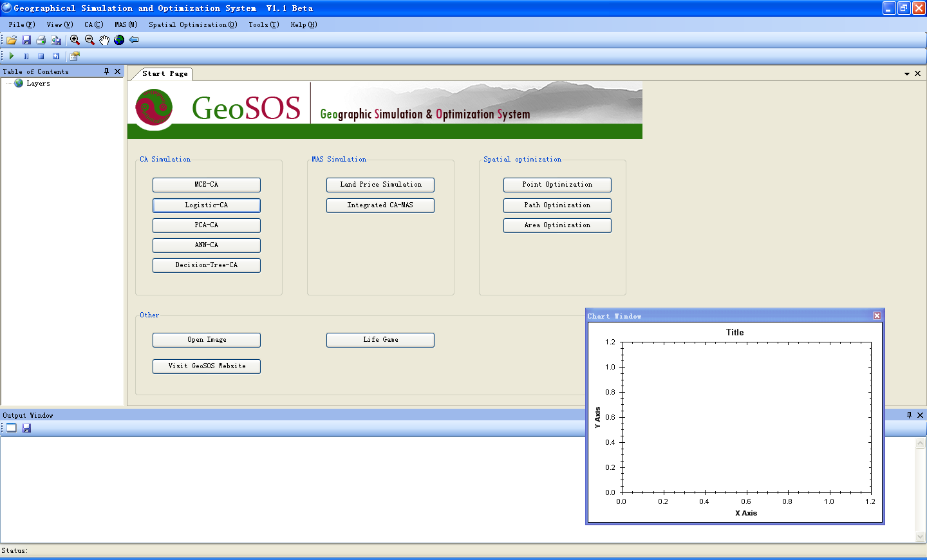Click the chart heading 'Title'
This screenshot has width=927, height=560.
(735, 333)
